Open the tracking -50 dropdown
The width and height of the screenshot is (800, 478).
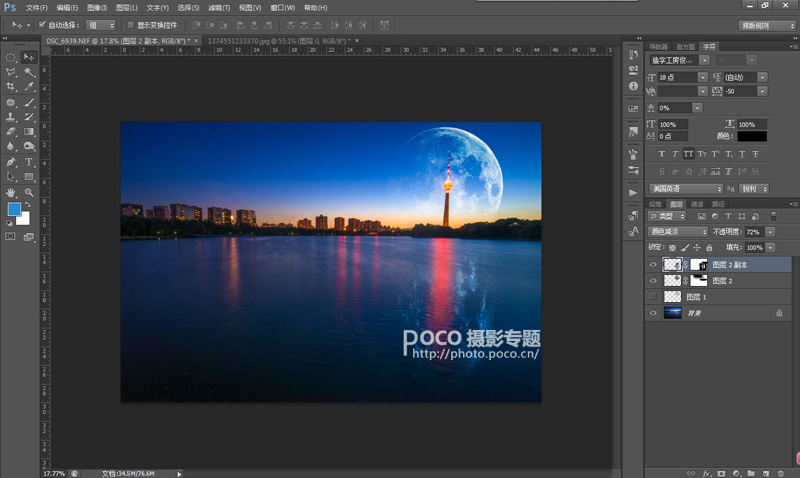click(762, 91)
